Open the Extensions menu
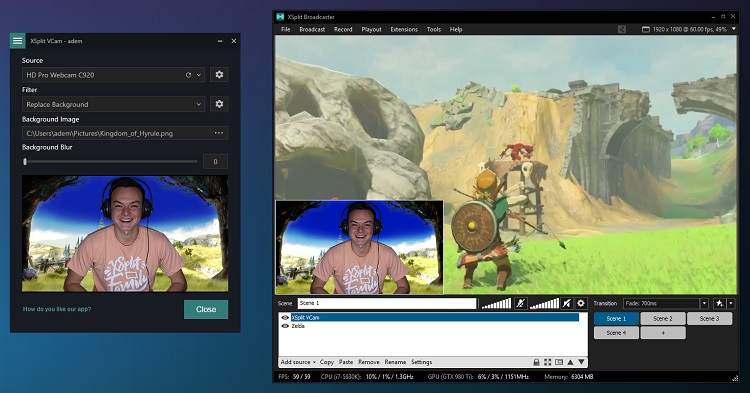 coord(404,29)
